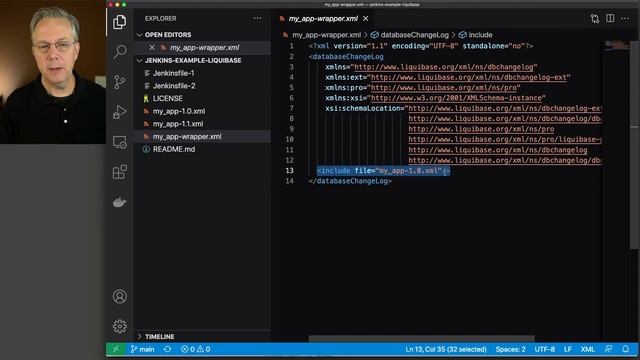Open the dbchangelog-ext URL on line 4
This screenshot has height=360, width=640.
pyautogui.click(x=469, y=77)
